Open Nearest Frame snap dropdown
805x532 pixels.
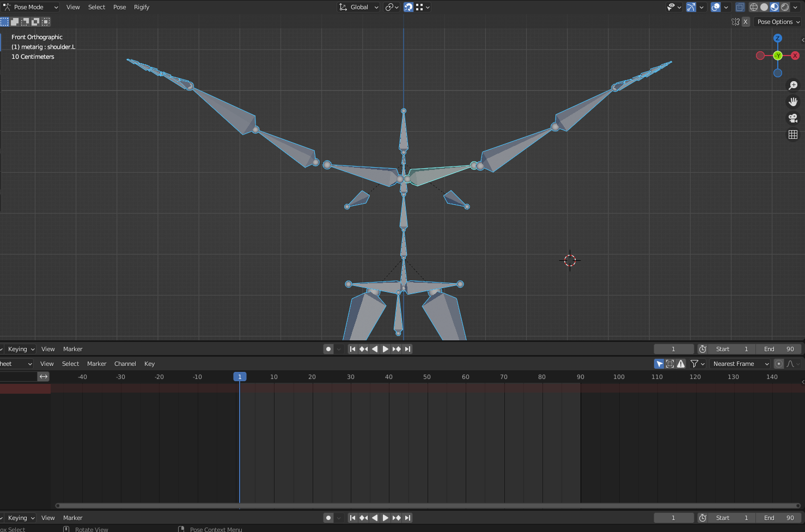tap(741, 364)
